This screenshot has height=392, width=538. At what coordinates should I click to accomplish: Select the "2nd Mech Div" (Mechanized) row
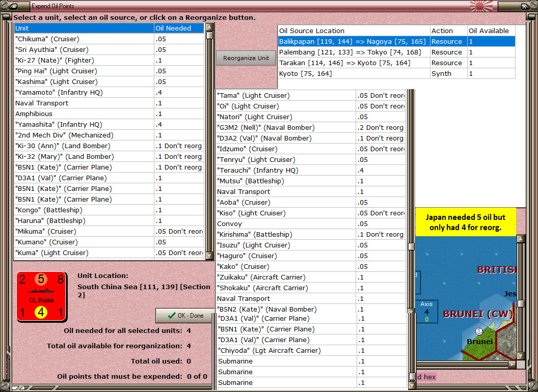click(109, 135)
